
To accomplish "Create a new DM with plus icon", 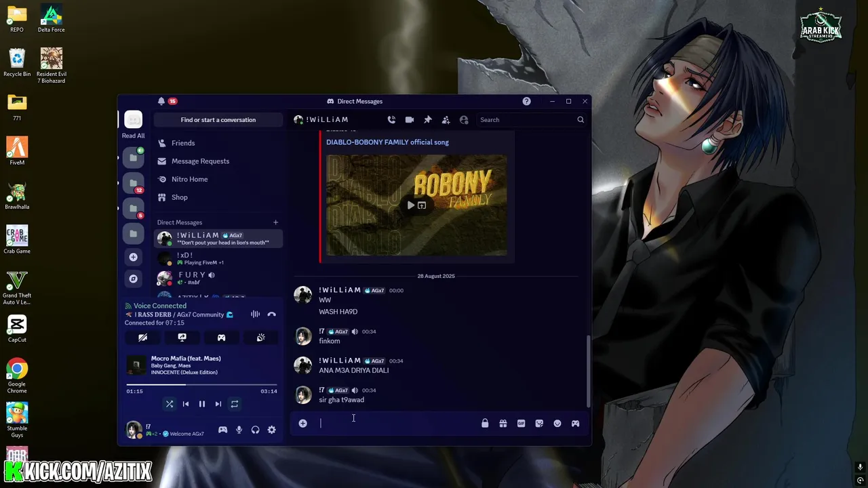I will point(275,222).
